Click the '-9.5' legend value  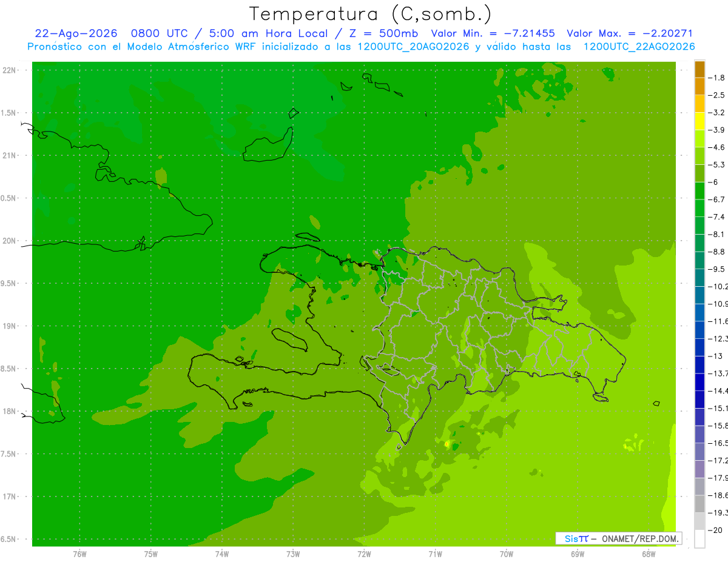716,269
